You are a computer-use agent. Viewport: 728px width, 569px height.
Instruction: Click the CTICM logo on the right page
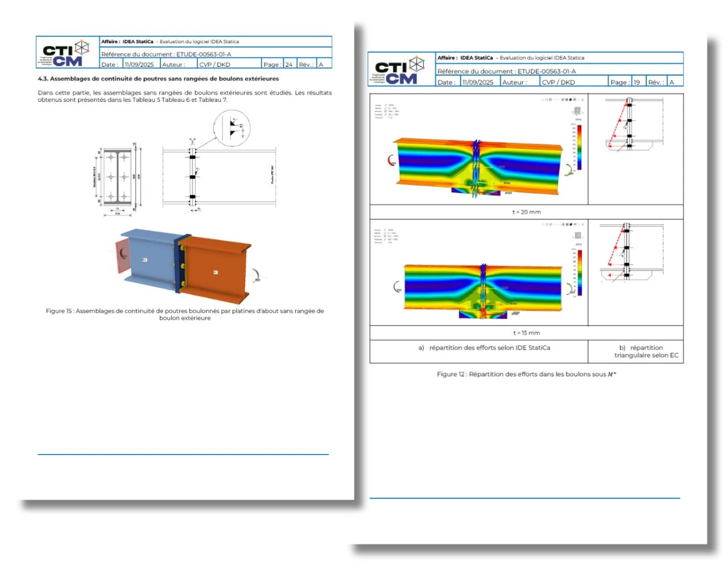pyautogui.click(x=400, y=70)
